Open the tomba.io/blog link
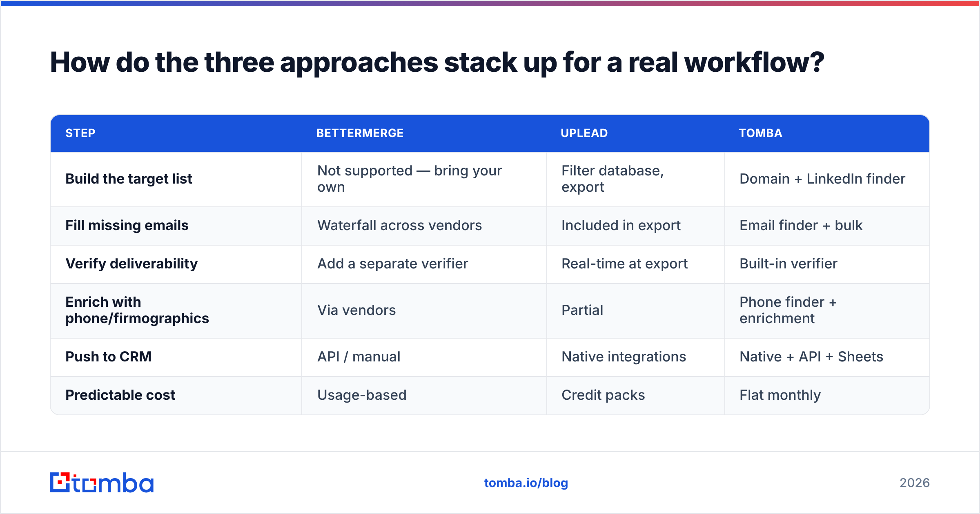 click(x=526, y=483)
